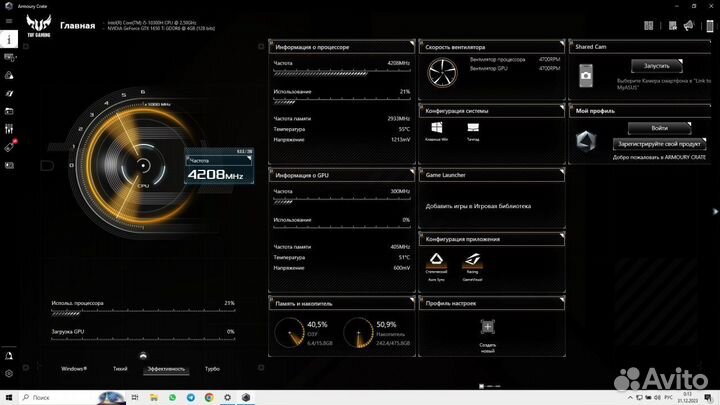
Task: Click the Загрузка GPU 0% label
Action: click(x=143, y=332)
